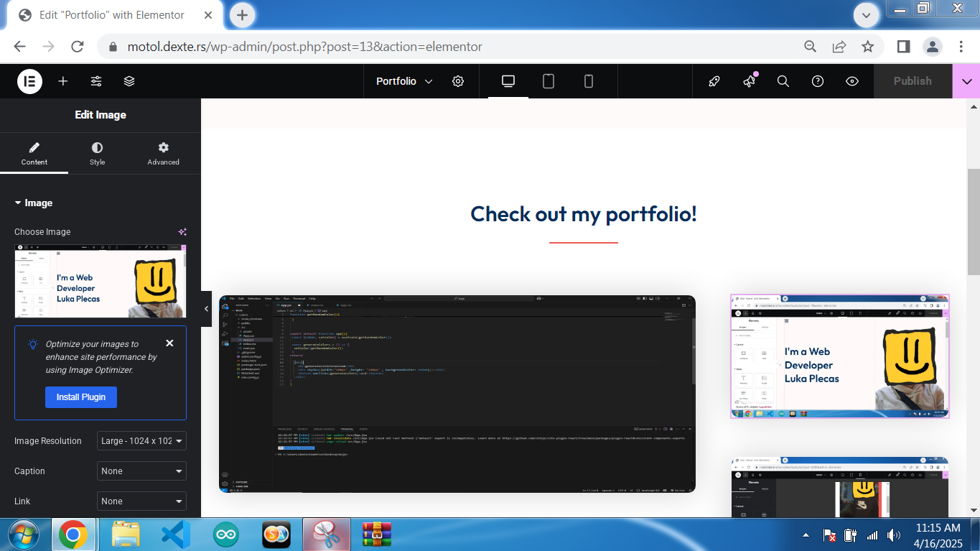Viewport: 980px width, 551px height.
Task: Open the Finder search icon
Action: (783, 81)
